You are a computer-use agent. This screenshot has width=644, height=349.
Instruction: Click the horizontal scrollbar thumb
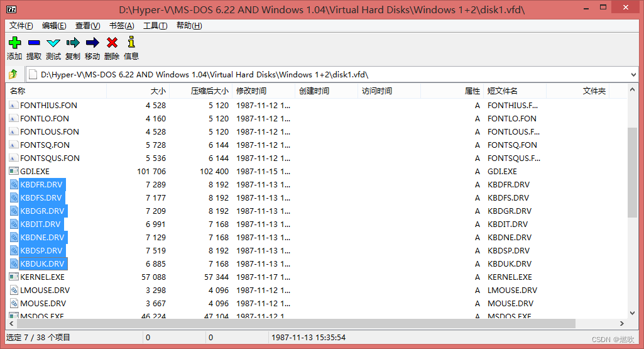coord(295,323)
